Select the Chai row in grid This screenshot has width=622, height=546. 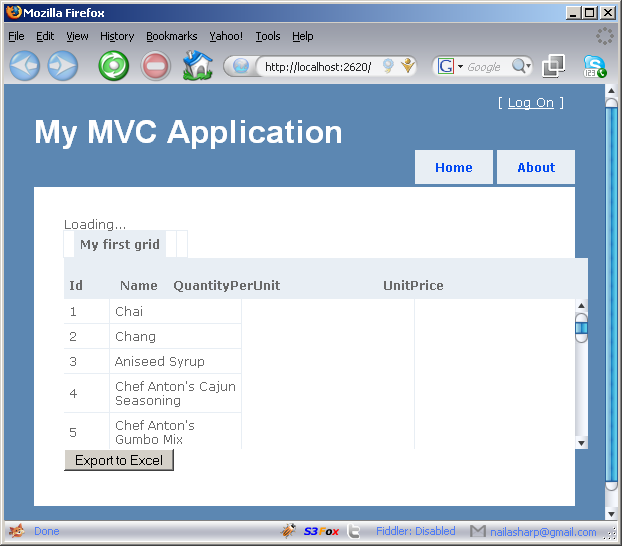click(x=153, y=311)
